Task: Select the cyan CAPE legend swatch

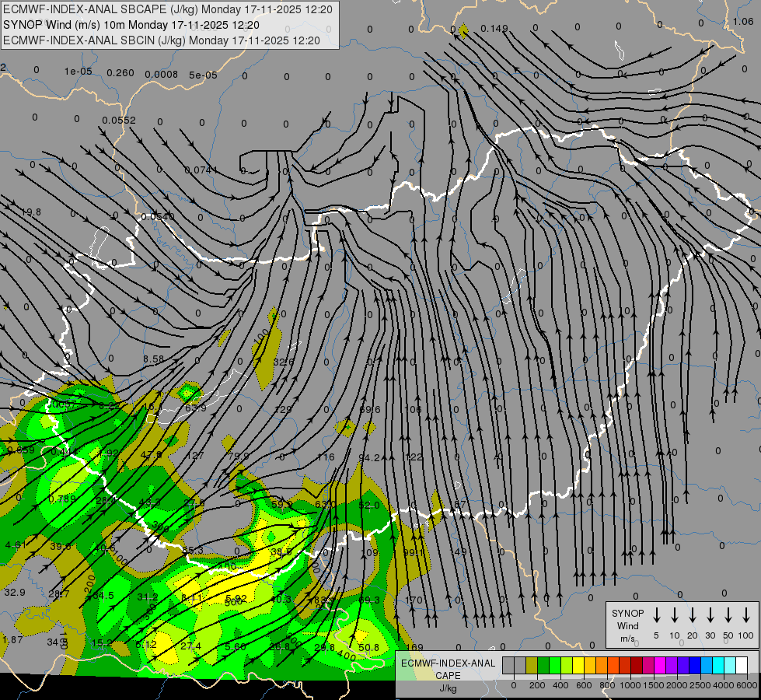Action: point(718,666)
